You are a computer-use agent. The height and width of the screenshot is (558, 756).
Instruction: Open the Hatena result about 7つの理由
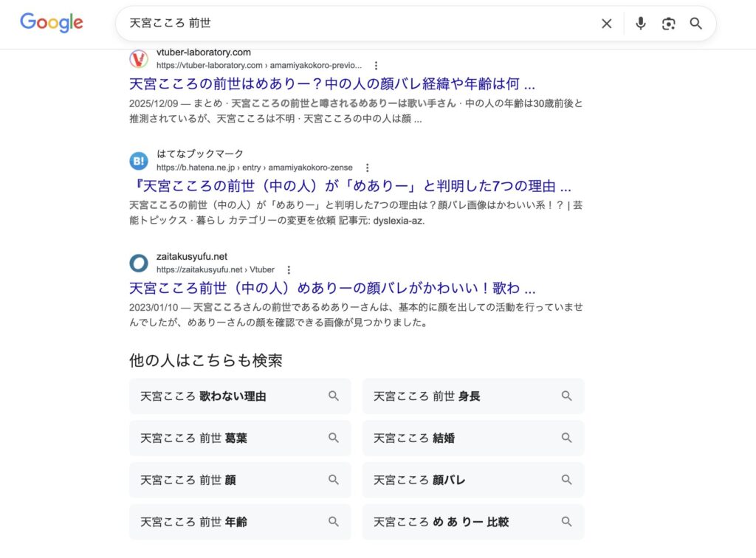pos(350,186)
